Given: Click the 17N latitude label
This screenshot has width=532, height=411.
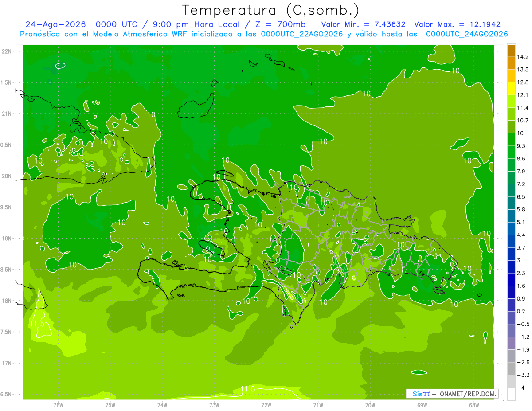Looking at the screenshot, I should [7, 364].
